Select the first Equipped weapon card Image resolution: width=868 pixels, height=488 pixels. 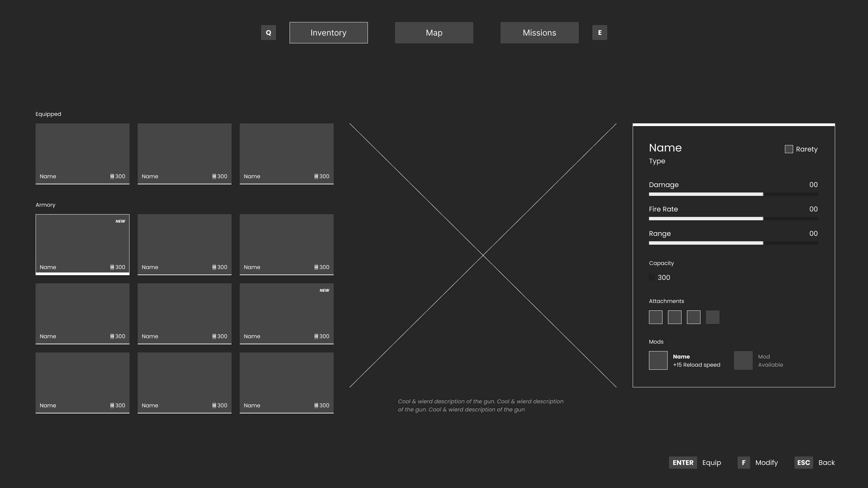(82, 153)
